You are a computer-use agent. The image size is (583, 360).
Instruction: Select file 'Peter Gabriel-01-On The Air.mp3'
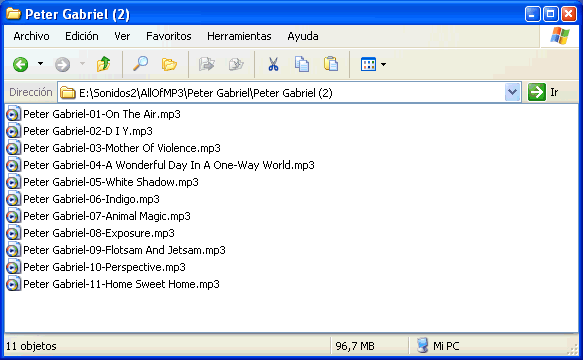click(102, 114)
